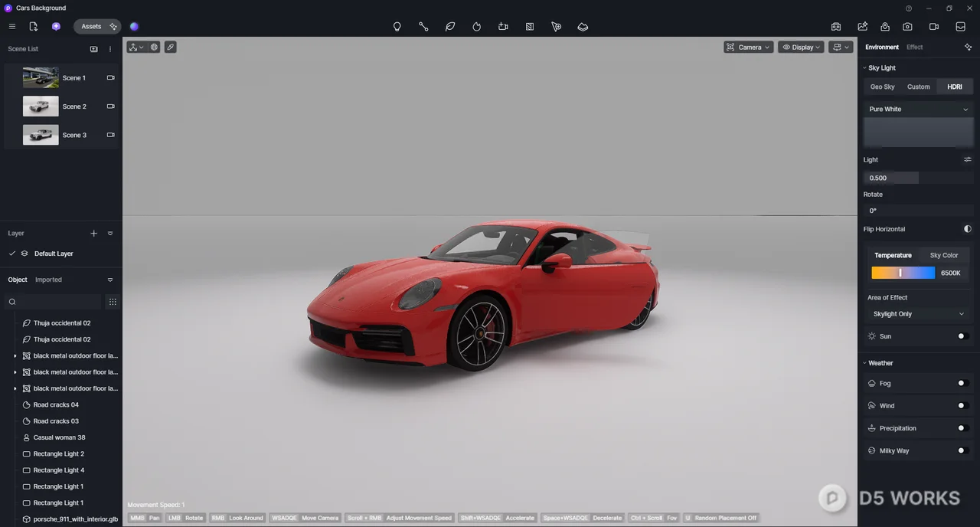The image size is (980, 527).
Task: Click the help question mark icon
Action: click(x=909, y=8)
